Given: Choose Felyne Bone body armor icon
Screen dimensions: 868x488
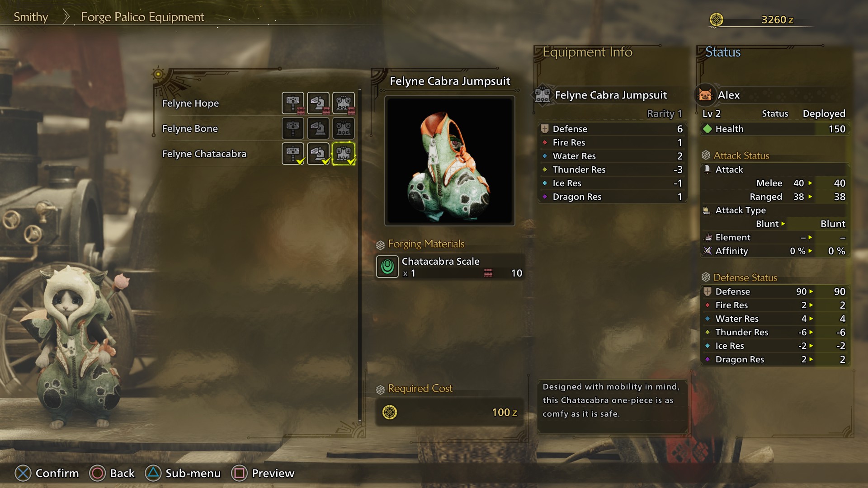Looking at the screenshot, I should 344,128.
